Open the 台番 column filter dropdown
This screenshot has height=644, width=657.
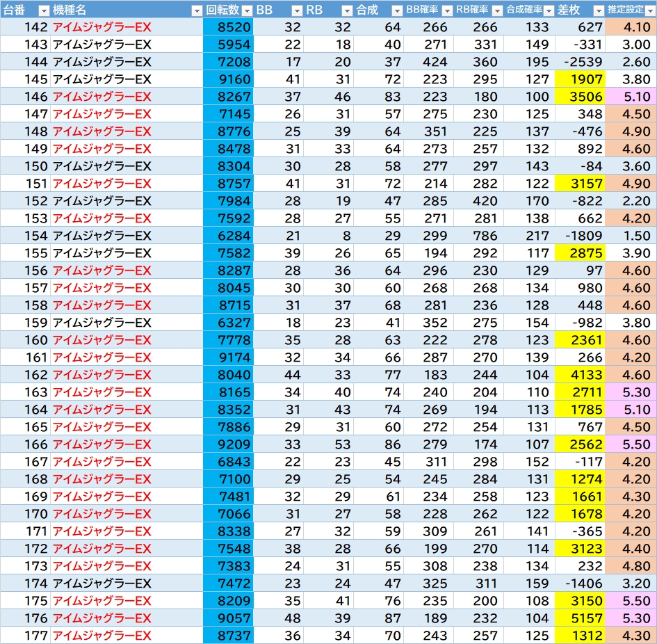tap(44, 10)
